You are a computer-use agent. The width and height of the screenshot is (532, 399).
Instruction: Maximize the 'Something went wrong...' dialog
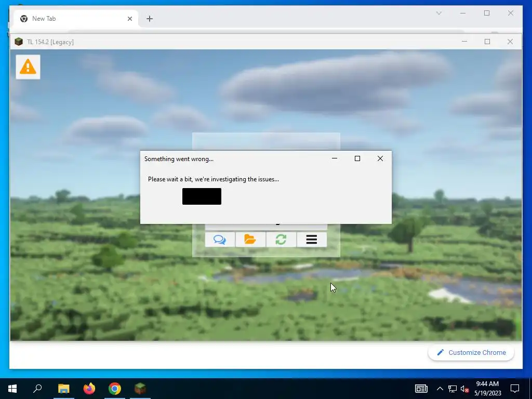point(357,158)
